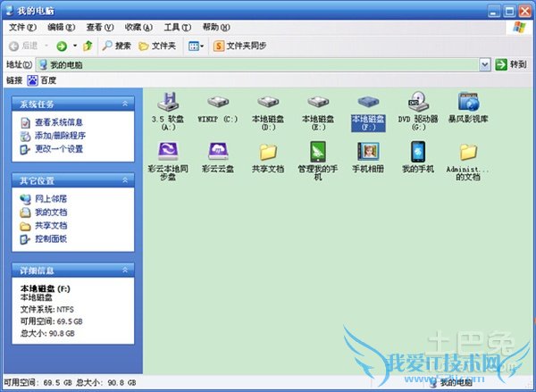
Task: Open the 文件(F) menu
Action: point(22,27)
